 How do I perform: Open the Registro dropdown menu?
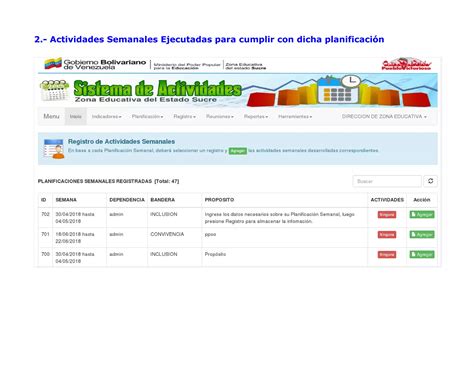pyautogui.click(x=184, y=116)
